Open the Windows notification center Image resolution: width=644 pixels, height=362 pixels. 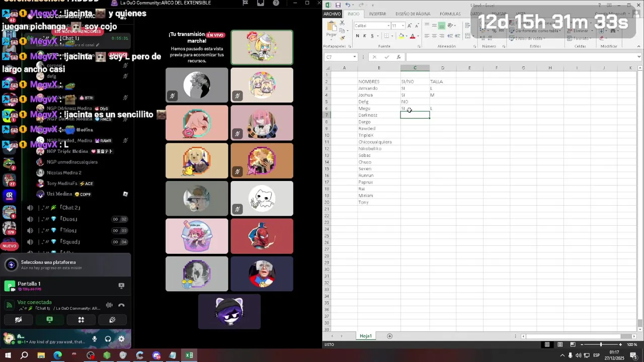tap(633, 355)
